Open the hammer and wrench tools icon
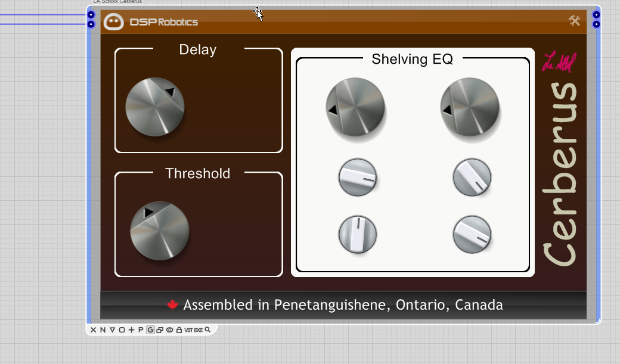This screenshot has height=364, width=620. pos(575,20)
